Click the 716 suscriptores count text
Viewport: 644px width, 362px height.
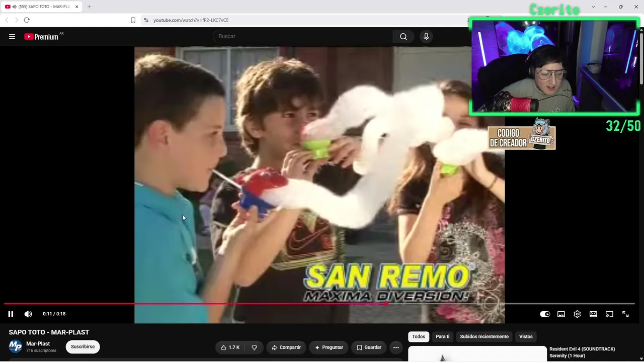(41, 350)
